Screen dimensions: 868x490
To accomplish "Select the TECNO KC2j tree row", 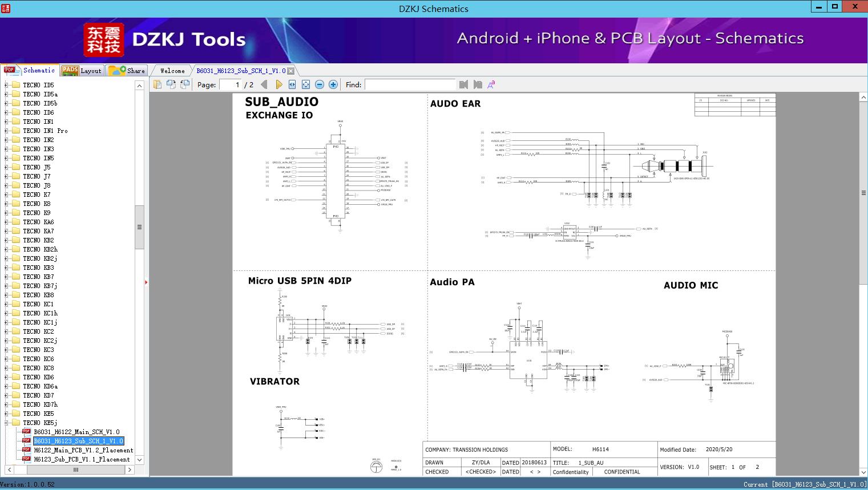I will click(40, 341).
